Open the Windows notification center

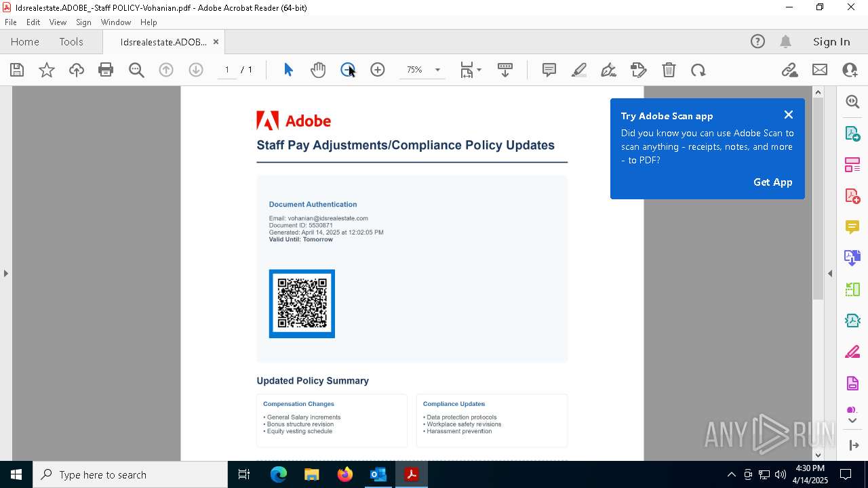click(846, 474)
